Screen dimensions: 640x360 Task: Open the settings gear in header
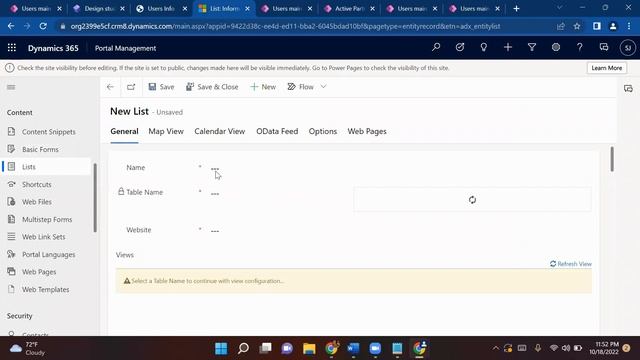pyautogui.click(x=556, y=47)
